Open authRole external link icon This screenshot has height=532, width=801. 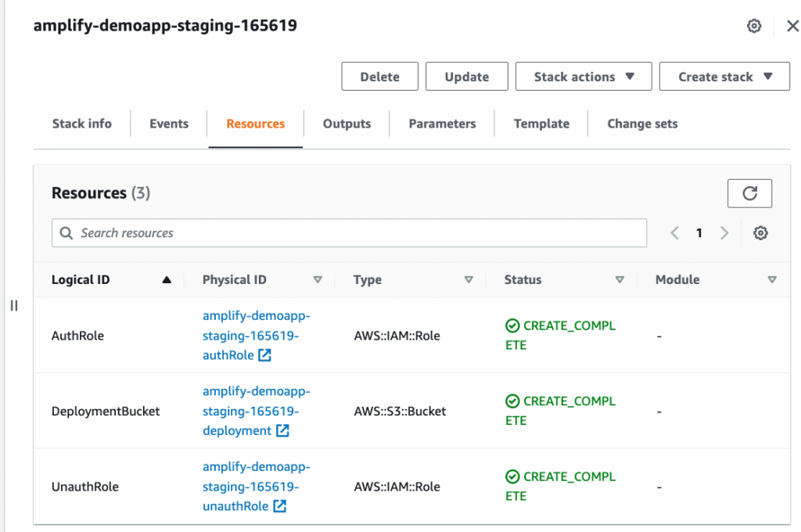click(264, 354)
